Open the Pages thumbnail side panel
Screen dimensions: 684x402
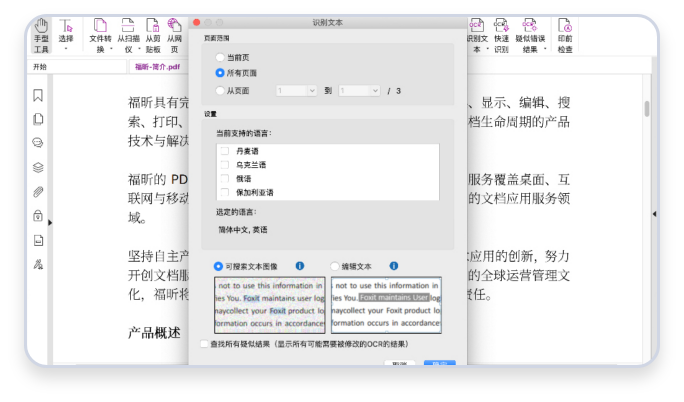[38, 119]
